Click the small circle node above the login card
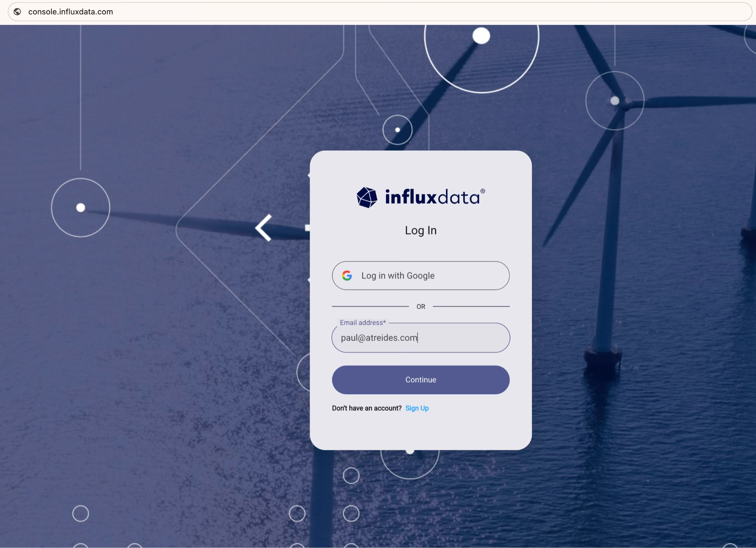The height and width of the screenshot is (548, 756). 397,129
